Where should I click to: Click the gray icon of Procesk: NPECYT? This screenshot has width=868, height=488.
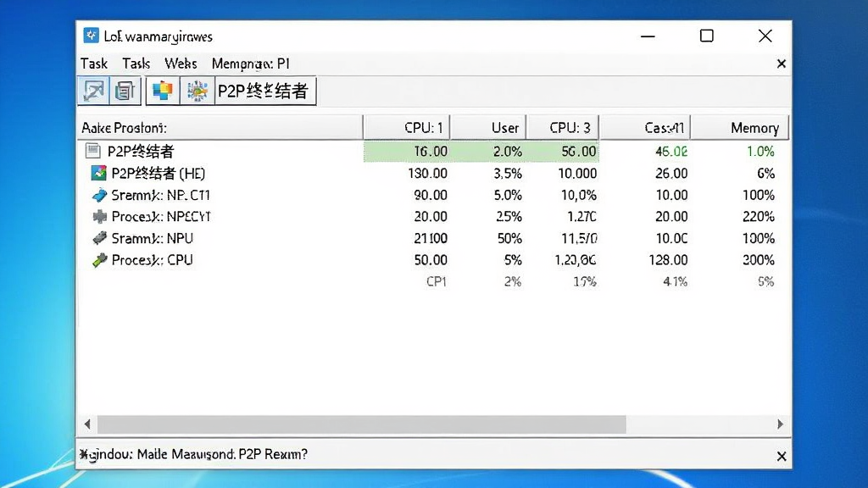(x=100, y=216)
